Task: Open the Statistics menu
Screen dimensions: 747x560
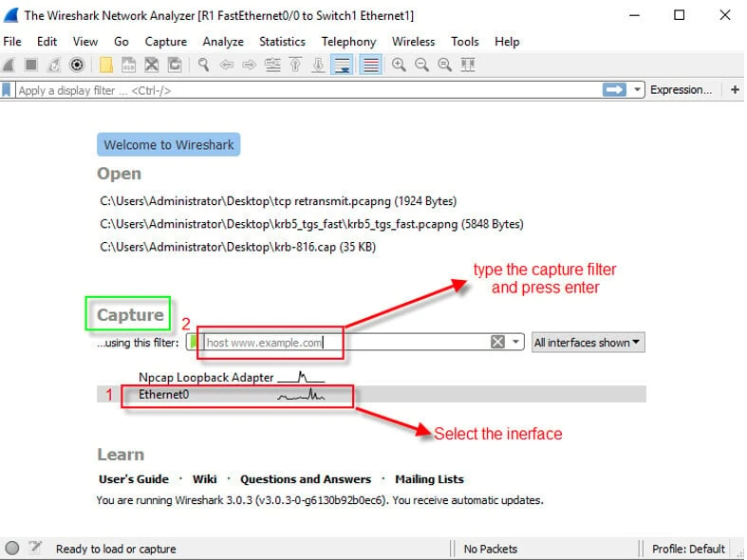Action: click(282, 42)
